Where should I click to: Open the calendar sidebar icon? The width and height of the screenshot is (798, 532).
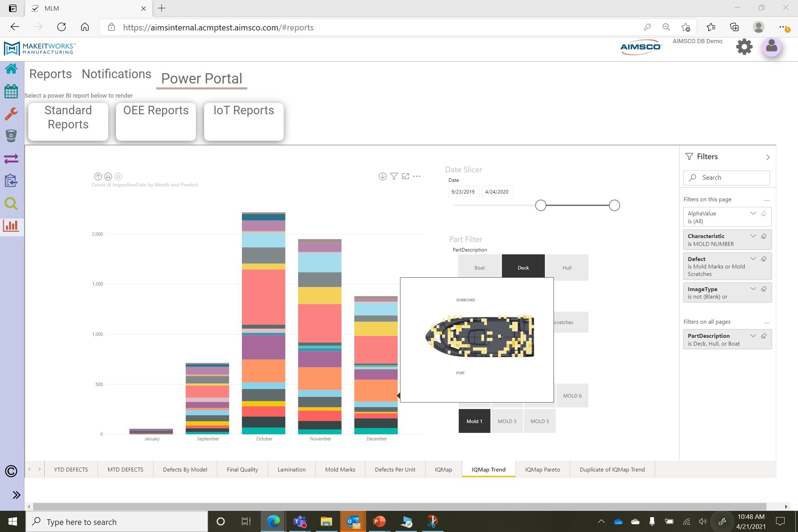point(11,91)
